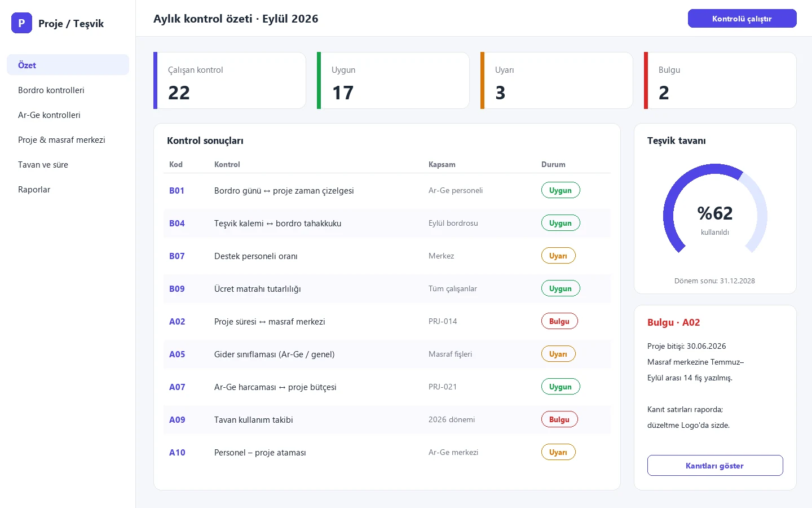Open control code B09 link
Screen dimensions: 812x508
pyautogui.click(x=177, y=289)
